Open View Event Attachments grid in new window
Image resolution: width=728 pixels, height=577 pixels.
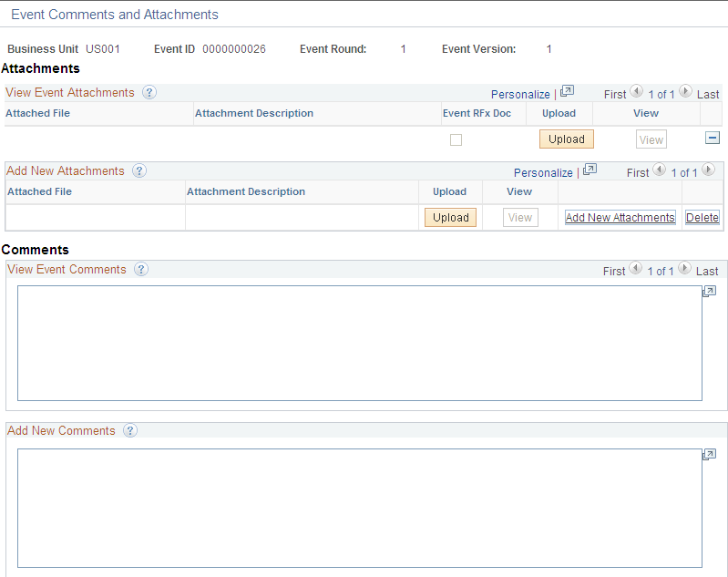pos(567,91)
